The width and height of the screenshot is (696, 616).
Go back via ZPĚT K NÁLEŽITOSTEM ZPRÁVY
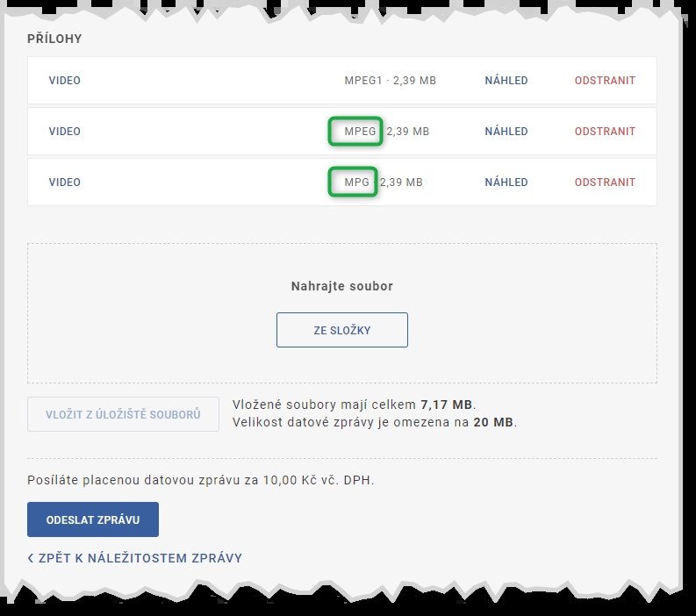(134, 558)
